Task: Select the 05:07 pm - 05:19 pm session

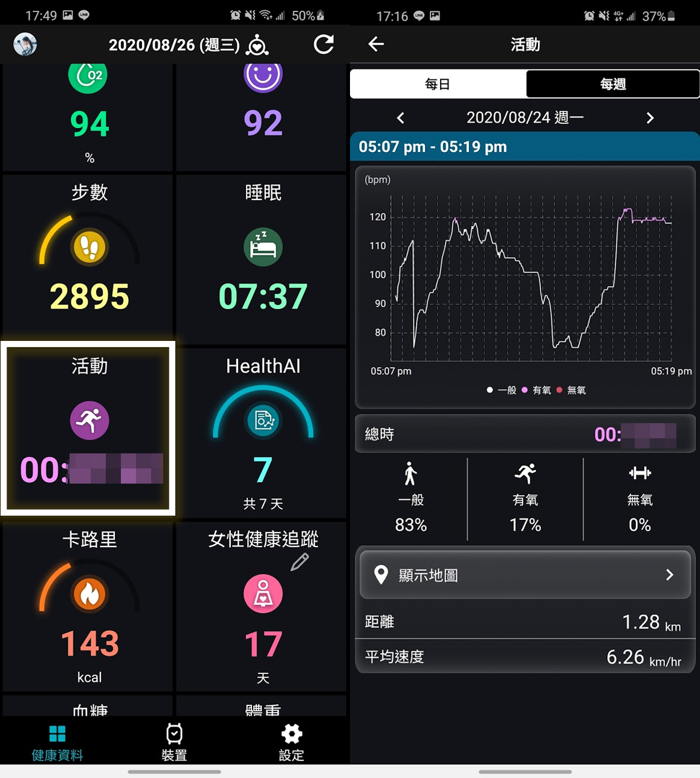Action: (525, 147)
